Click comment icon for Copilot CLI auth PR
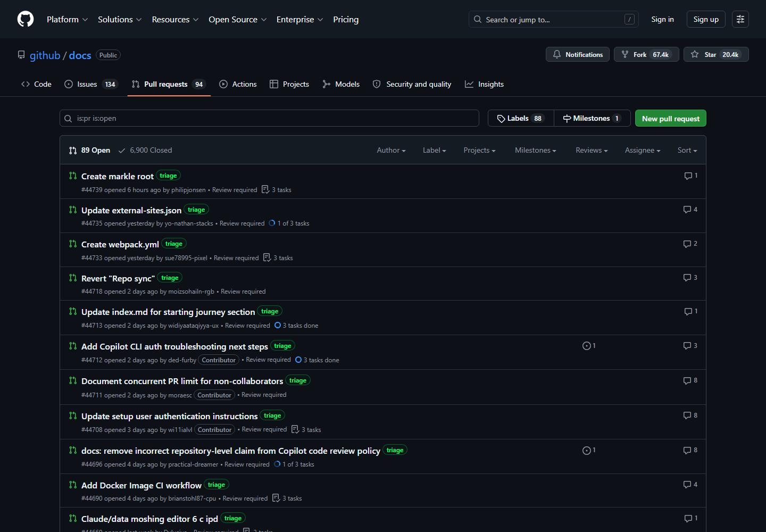The image size is (766, 532). point(687,346)
